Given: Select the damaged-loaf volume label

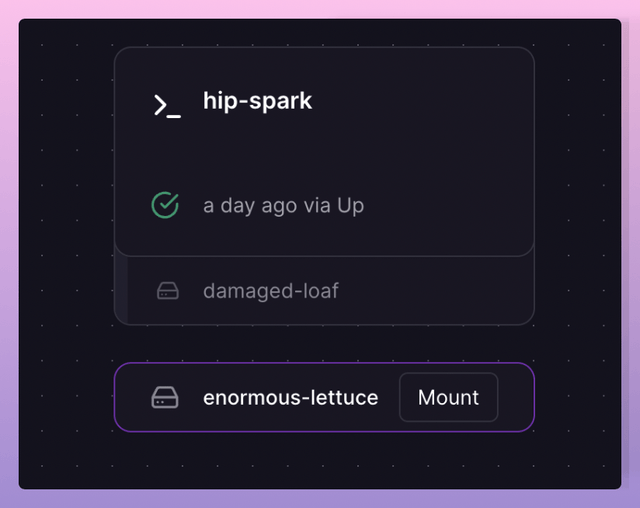Looking at the screenshot, I should pos(270,291).
